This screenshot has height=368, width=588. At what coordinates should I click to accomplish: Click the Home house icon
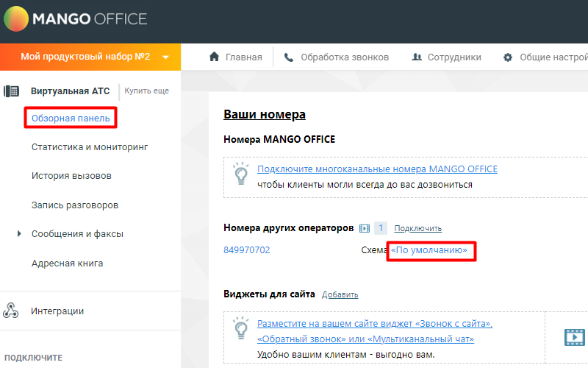point(214,57)
